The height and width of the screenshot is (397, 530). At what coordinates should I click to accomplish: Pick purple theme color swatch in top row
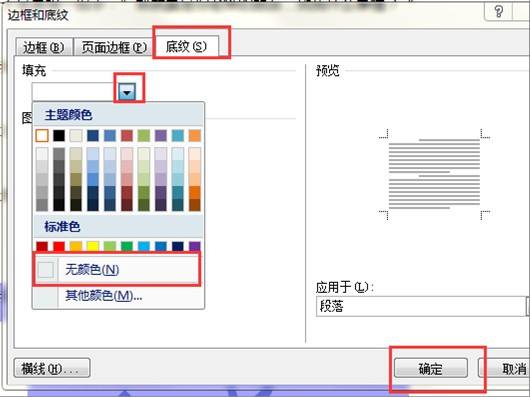tap(161, 136)
